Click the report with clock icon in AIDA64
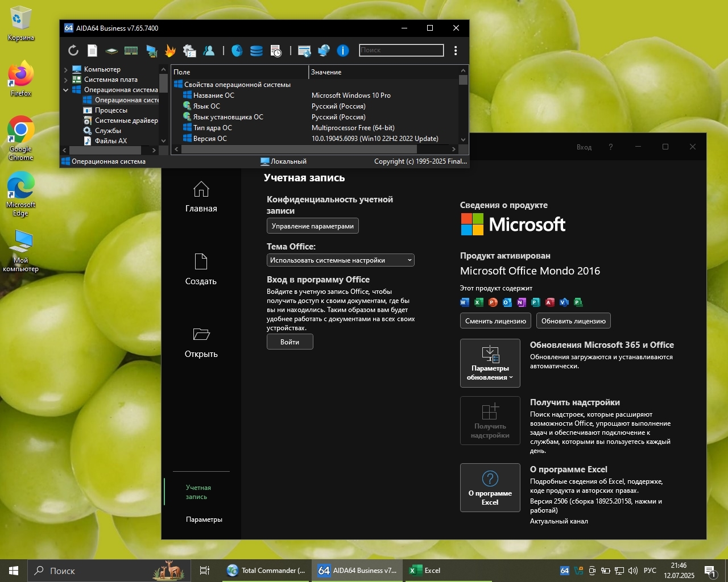728x582 pixels. click(x=276, y=51)
